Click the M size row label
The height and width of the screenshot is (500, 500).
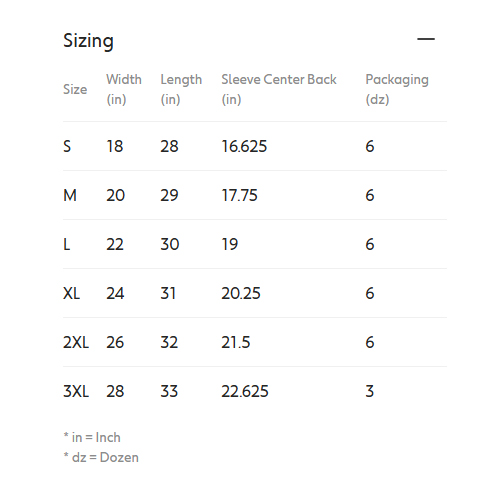[70, 195]
